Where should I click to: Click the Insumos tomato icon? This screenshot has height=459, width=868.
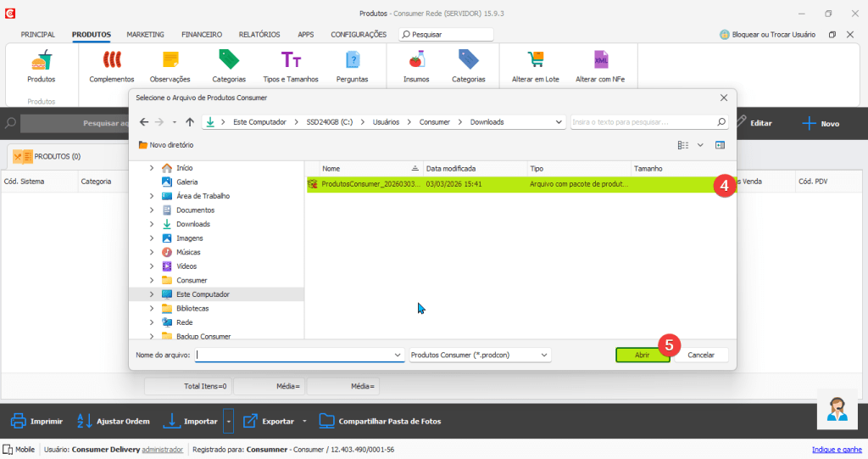point(416,60)
